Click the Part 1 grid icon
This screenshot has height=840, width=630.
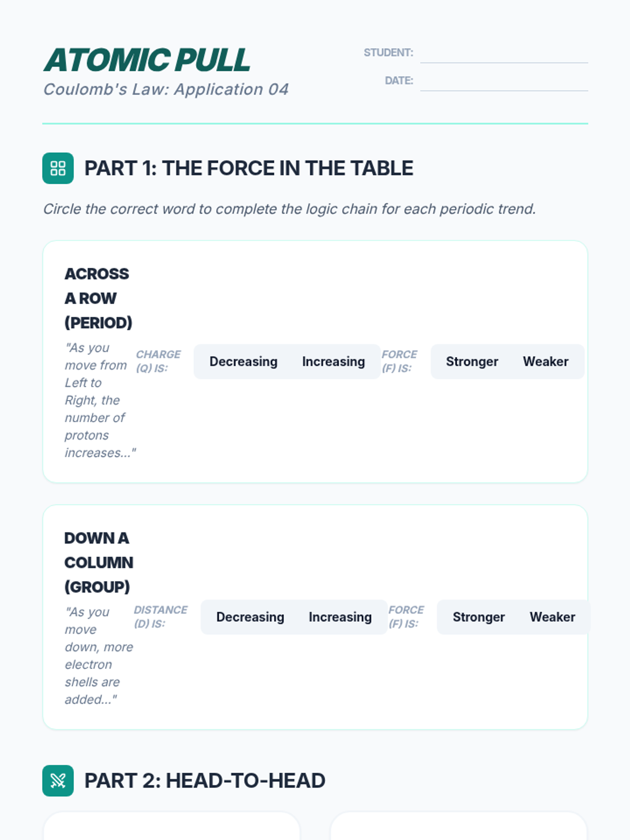(58, 168)
